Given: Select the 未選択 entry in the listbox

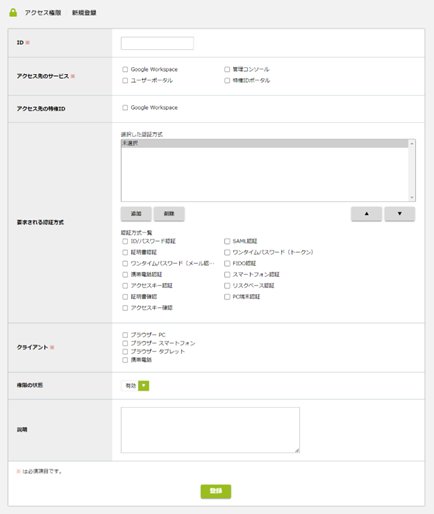Looking at the screenshot, I should (265, 143).
